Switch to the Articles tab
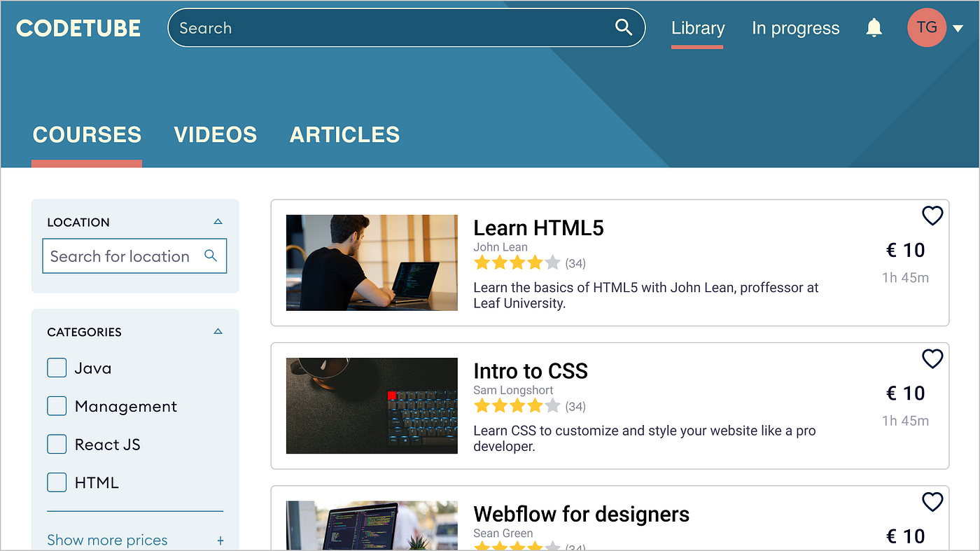This screenshot has height=551, width=980. (344, 134)
